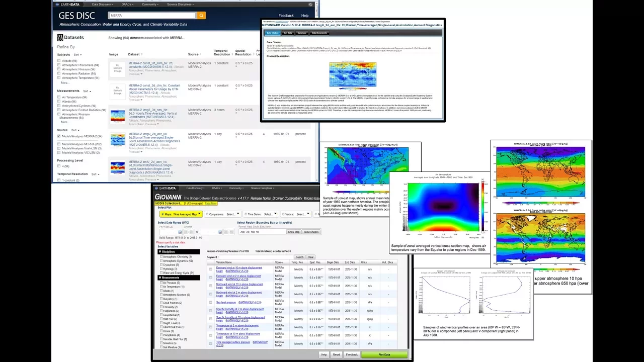Sort by the Variable Name column header
Image resolution: width=644 pixels, height=362 pixels.
coord(224,262)
